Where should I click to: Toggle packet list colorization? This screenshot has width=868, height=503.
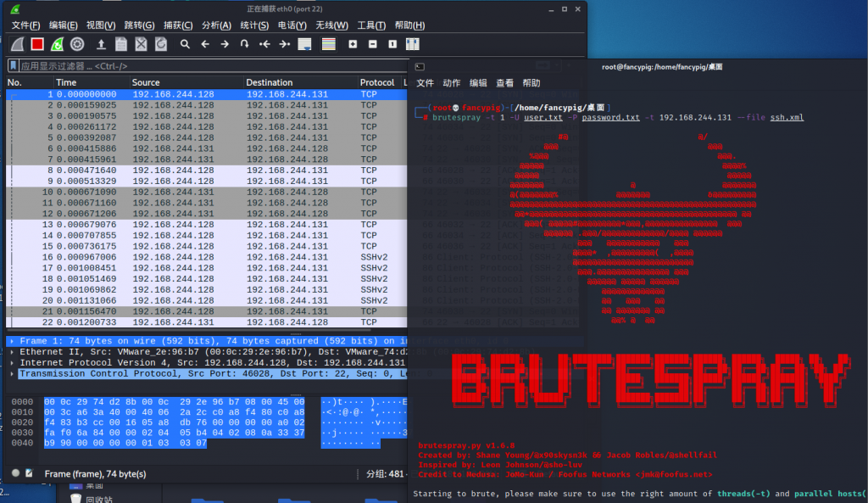point(329,44)
